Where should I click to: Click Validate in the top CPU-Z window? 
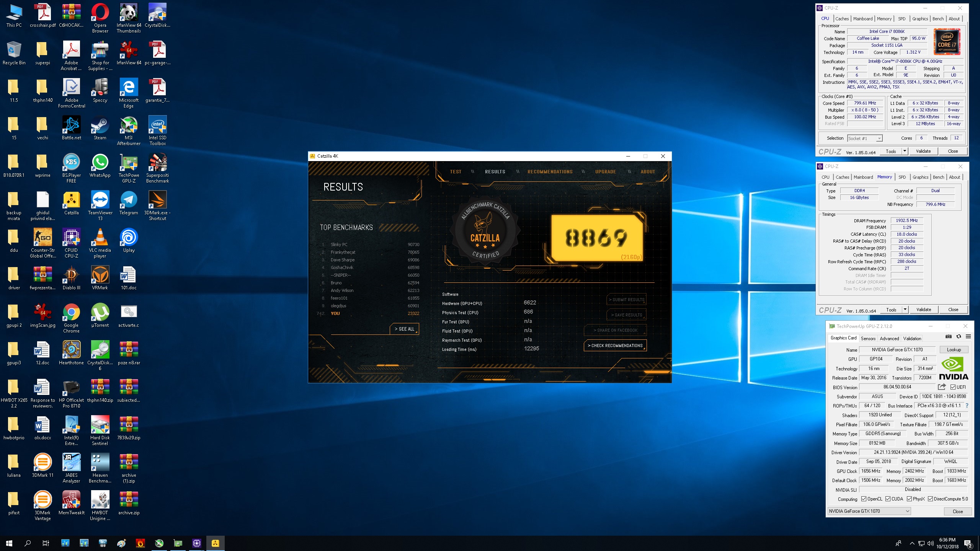tap(923, 151)
